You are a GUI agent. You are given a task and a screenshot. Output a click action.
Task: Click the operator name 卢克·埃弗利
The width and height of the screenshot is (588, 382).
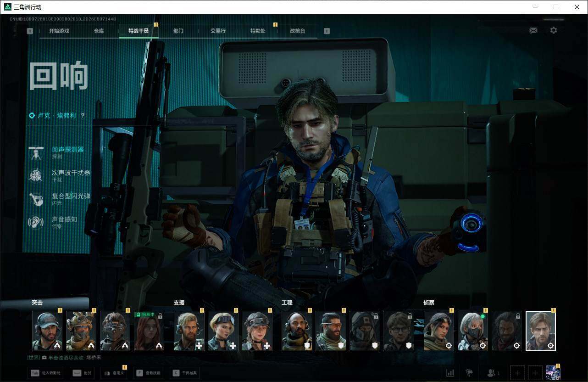57,116
